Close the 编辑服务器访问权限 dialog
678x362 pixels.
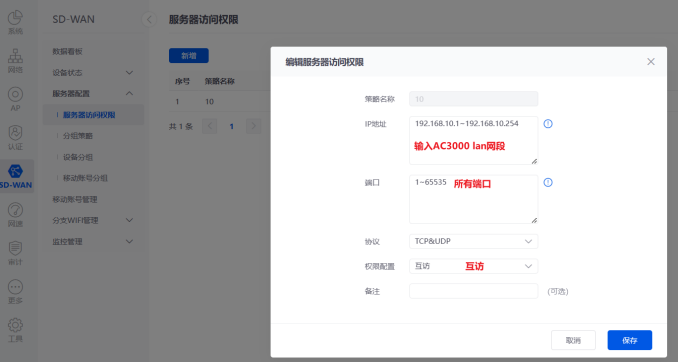point(651,62)
